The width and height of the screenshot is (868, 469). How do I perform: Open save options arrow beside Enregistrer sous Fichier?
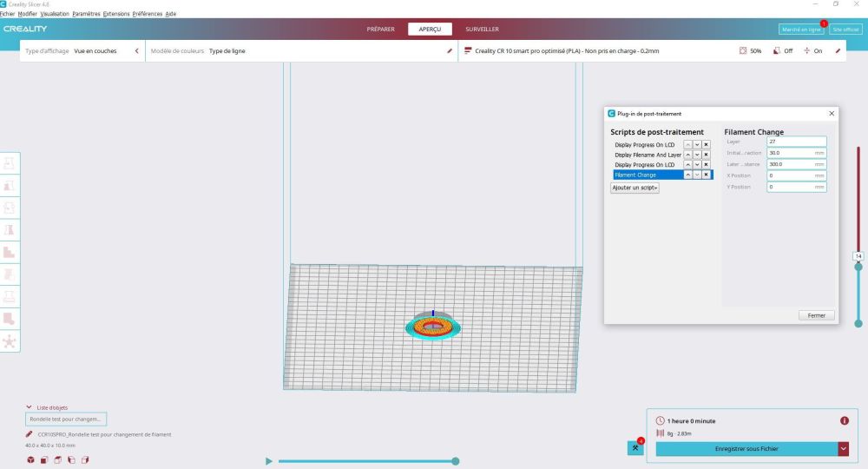pos(843,448)
